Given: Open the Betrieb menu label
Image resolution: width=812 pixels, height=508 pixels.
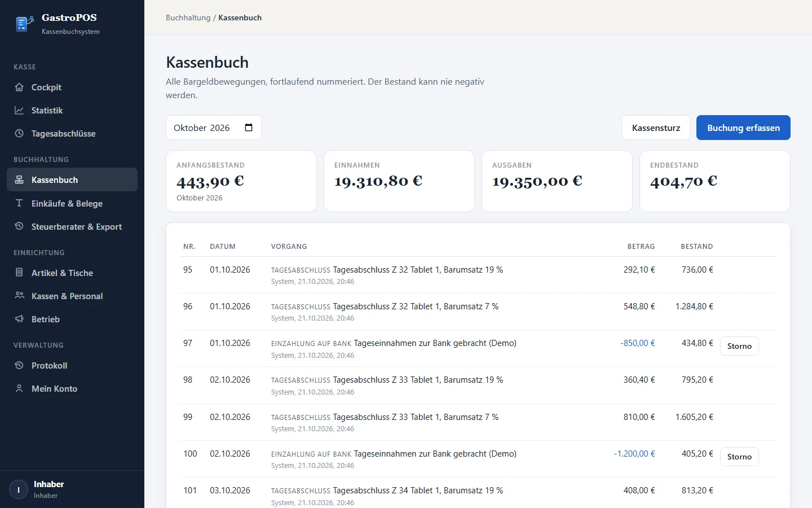Looking at the screenshot, I should [x=46, y=319].
